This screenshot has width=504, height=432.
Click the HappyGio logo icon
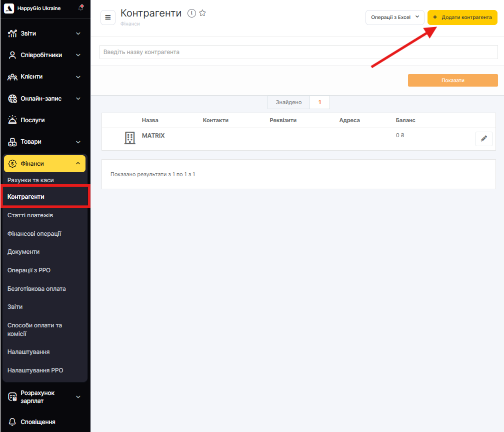[x=9, y=9]
